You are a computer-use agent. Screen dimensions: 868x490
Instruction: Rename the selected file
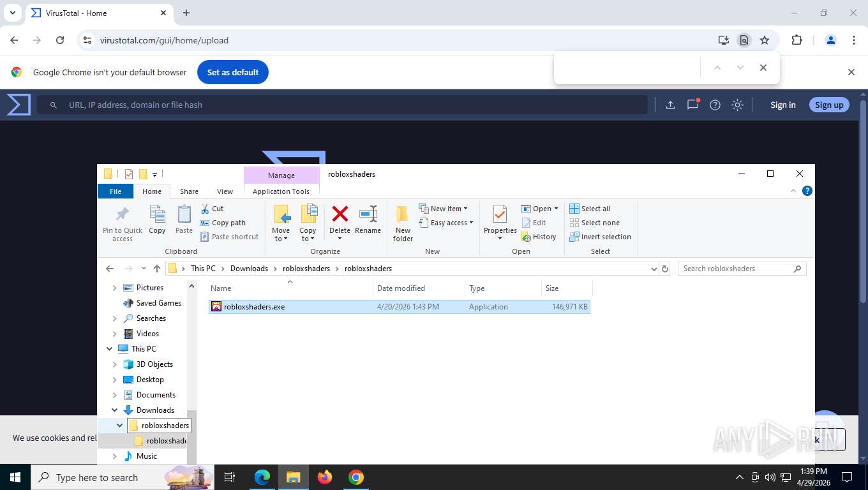pos(368,220)
